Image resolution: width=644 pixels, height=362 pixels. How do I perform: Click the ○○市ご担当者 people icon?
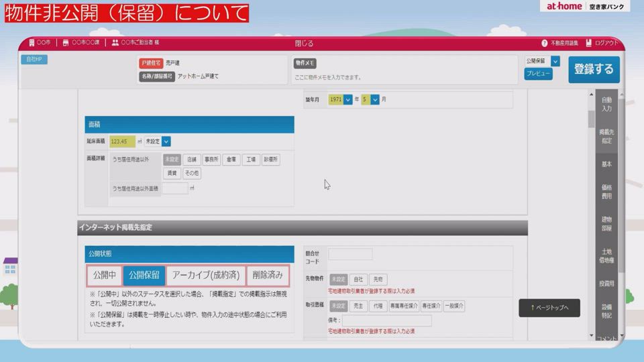point(115,43)
